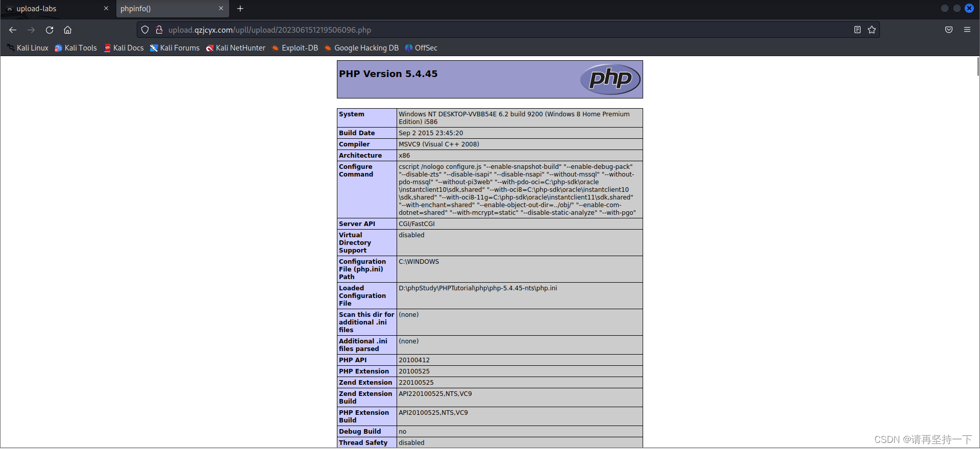Open the Exploit-DB bookmark
The image size is (980, 449).
click(x=295, y=48)
